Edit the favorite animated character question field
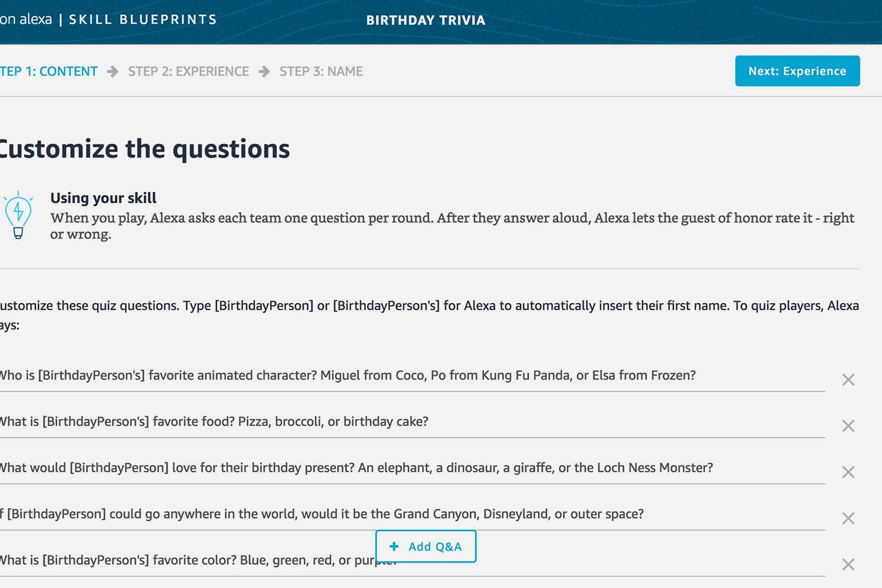 (x=412, y=376)
